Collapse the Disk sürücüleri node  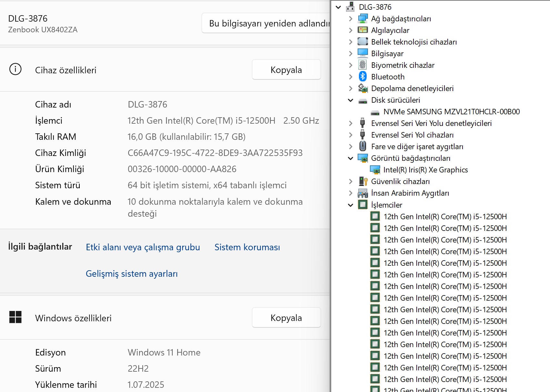pos(351,100)
